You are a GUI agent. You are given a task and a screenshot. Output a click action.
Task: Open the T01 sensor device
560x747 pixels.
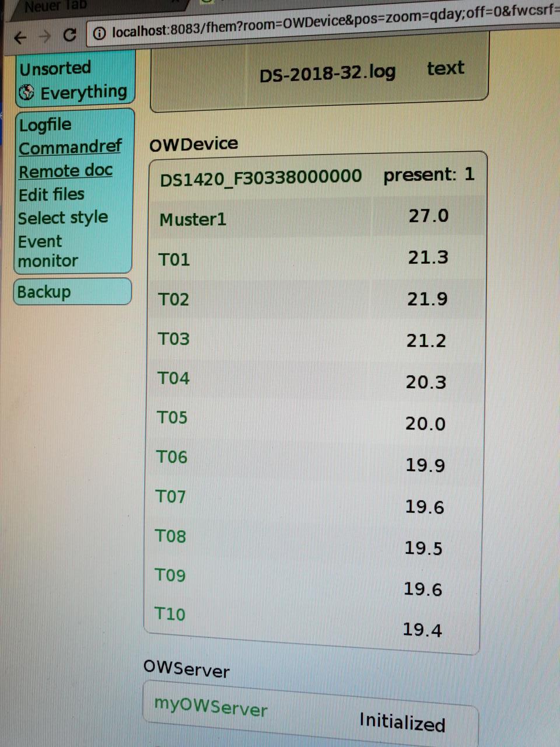(174, 260)
